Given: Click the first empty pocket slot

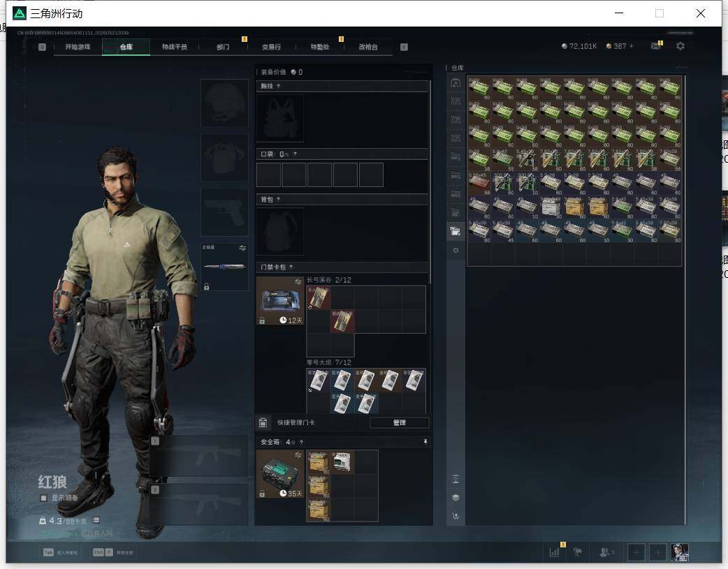Looking at the screenshot, I should [x=268, y=175].
